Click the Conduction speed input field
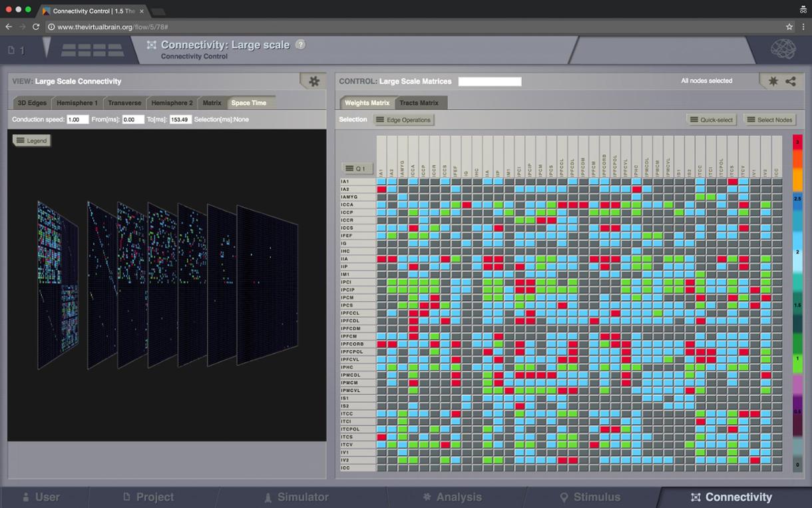 (x=77, y=120)
